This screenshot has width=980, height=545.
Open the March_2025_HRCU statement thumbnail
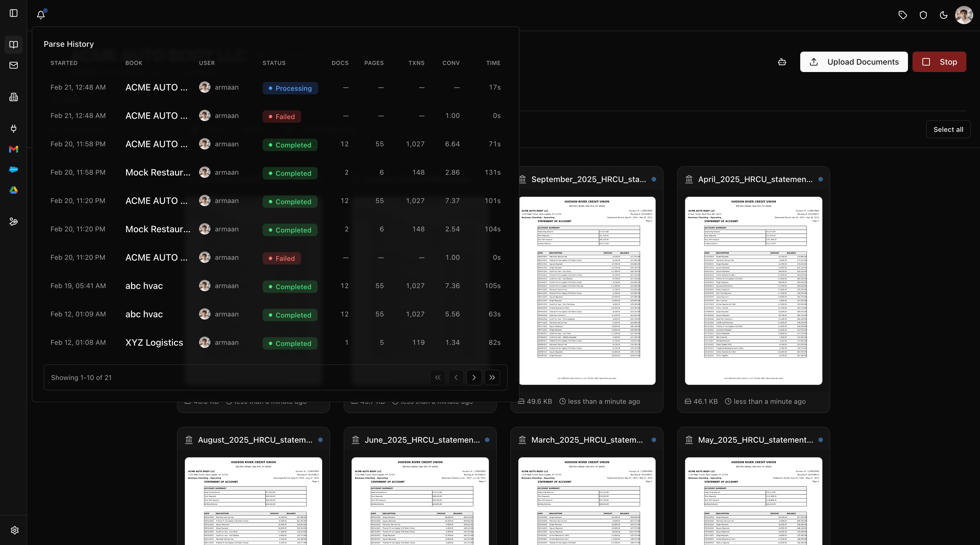pos(587,501)
